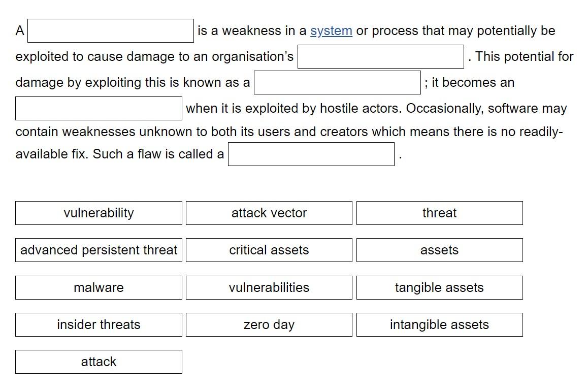The width and height of the screenshot is (587, 392).
Task: Click the blank after Such a flaw is called a
Action: (x=311, y=154)
